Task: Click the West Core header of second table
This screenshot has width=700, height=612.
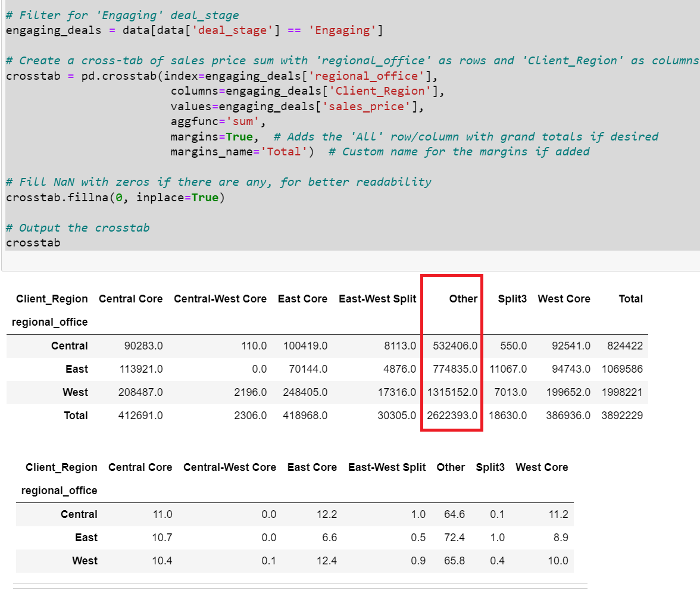Action: point(542,467)
